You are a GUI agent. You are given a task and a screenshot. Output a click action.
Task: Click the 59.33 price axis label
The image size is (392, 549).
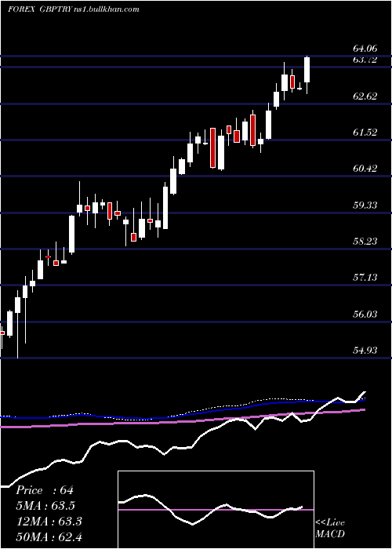[365, 205]
